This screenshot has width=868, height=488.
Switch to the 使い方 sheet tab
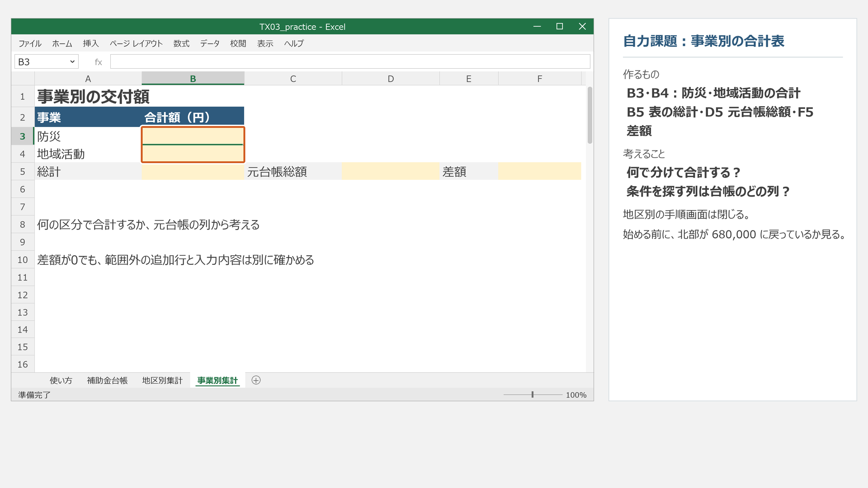[x=61, y=380]
